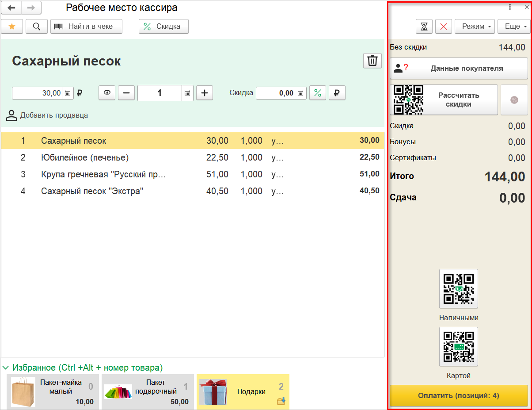The width and height of the screenshot is (532, 410).
Task: Click the red X cancel receipt icon
Action: (x=444, y=27)
